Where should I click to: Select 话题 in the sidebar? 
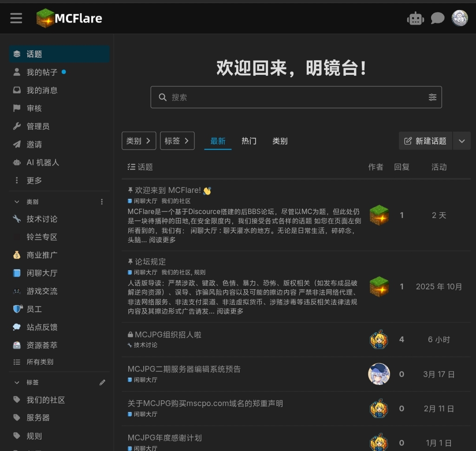[x=59, y=54]
